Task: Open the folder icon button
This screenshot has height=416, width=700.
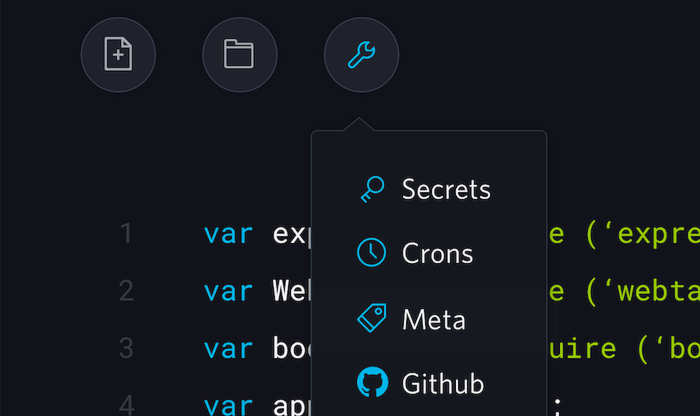Action: 239,54
